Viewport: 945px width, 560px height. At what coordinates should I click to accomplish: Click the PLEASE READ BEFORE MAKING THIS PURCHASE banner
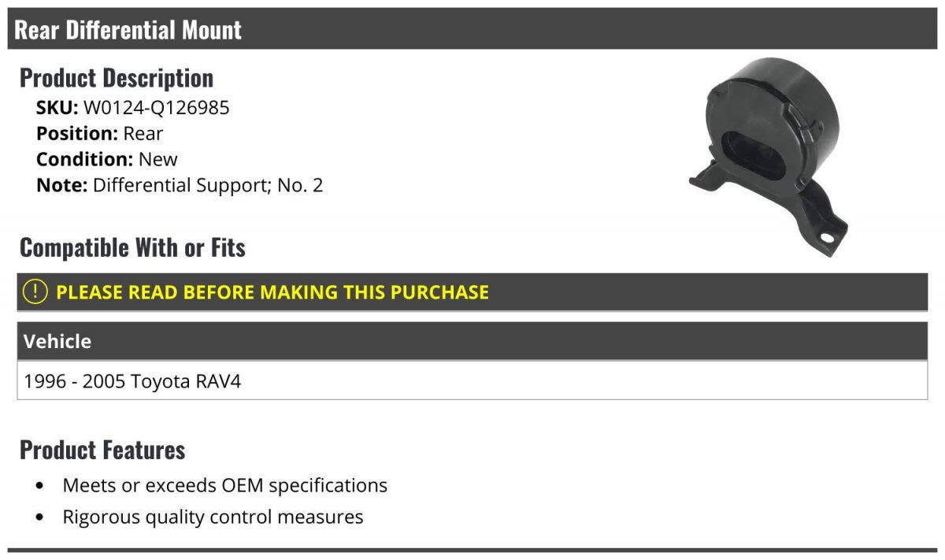coord(472,292)
